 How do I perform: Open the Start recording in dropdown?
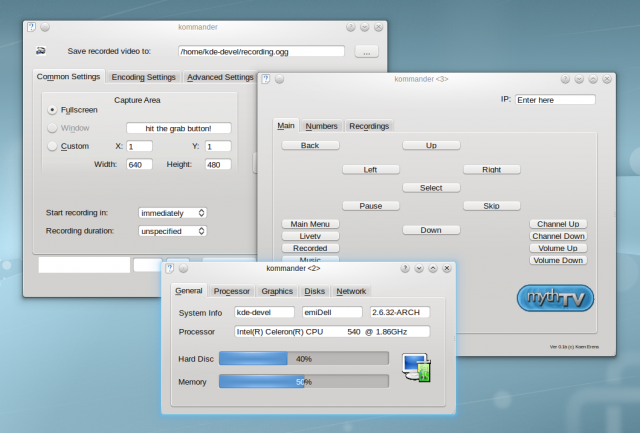click(172, 213)
